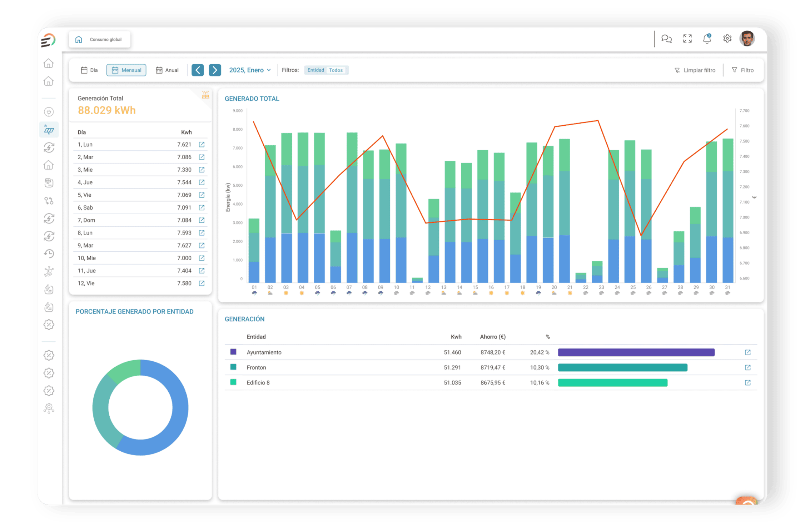This screenshot has width=805, height=532.
Task: Open the history clock sidebar icon
Action: pos(49,254)
